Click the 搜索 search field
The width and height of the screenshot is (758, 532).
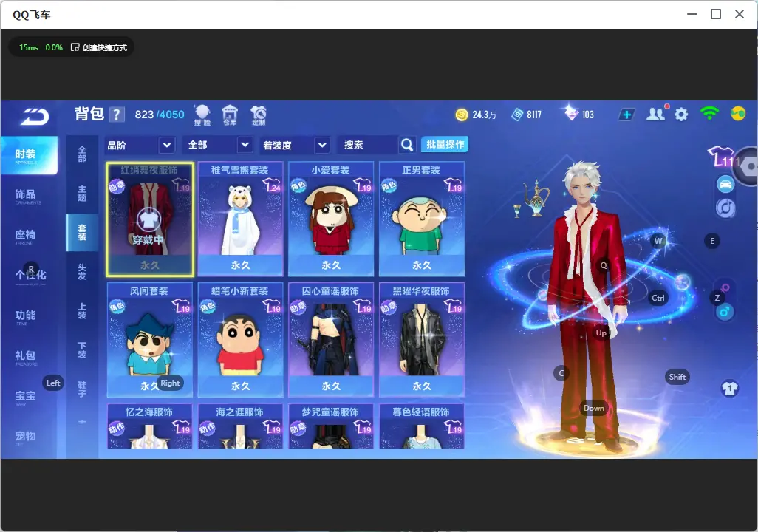(369, 145)
